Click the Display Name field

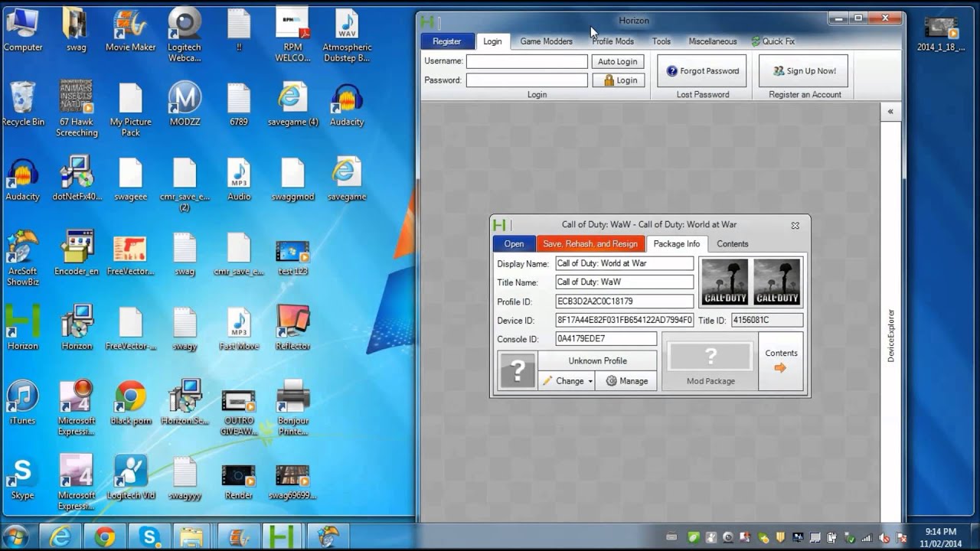(624, 263)
